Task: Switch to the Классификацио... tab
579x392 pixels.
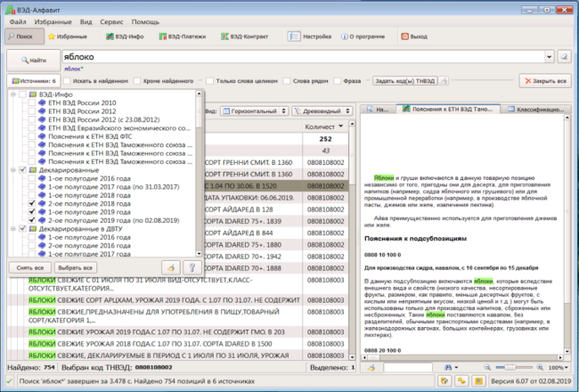Action: click(535, 110)
